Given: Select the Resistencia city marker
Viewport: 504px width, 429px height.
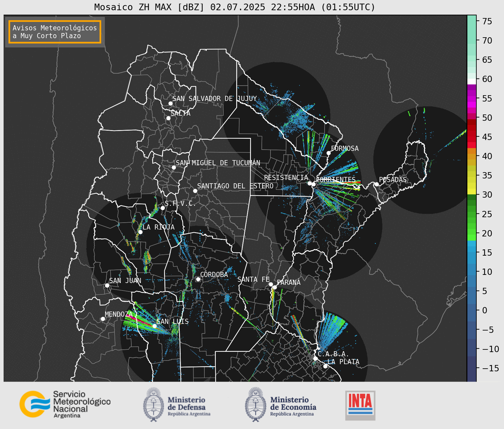Looking at the screenshot, I should tap(310, 183).
